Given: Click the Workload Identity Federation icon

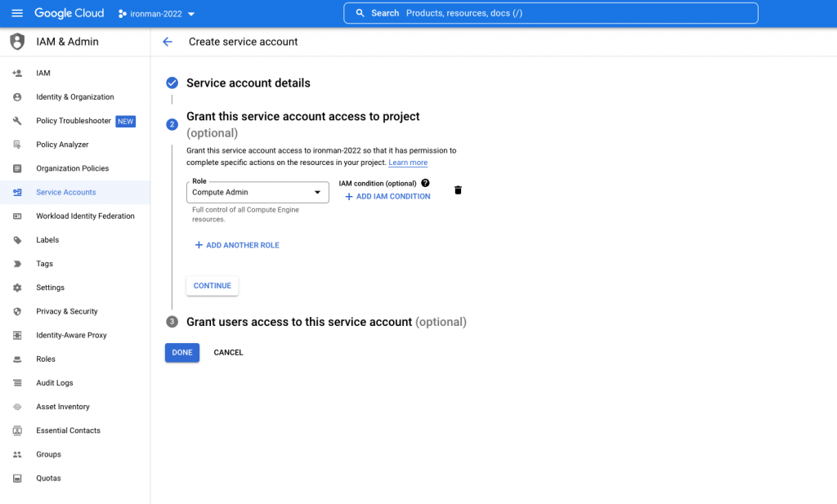Looking at the screenshot, I should tap(17, 216).
